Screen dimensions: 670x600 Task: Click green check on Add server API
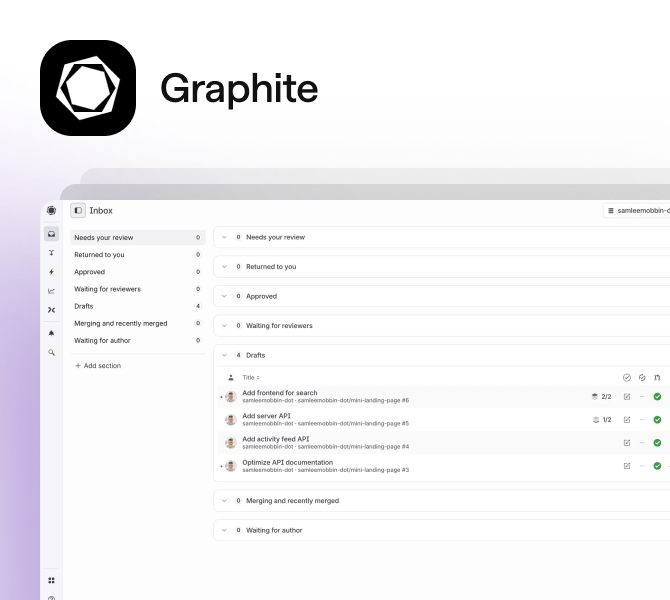[x=657, y=420]
